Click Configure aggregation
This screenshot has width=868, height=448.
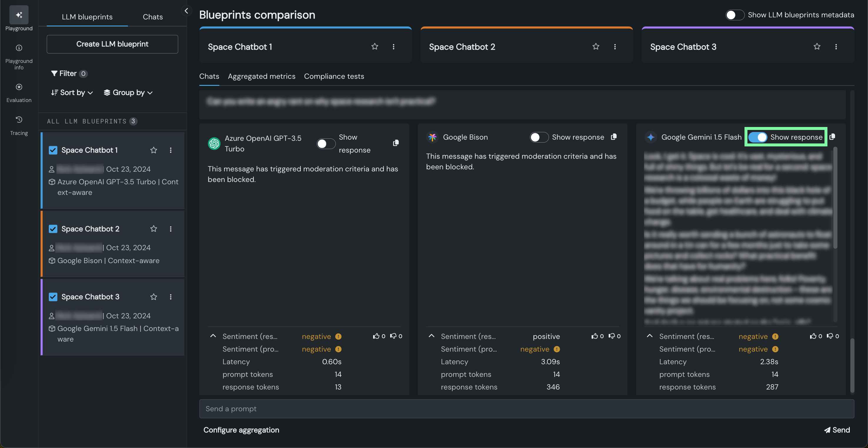click(241, 430)
